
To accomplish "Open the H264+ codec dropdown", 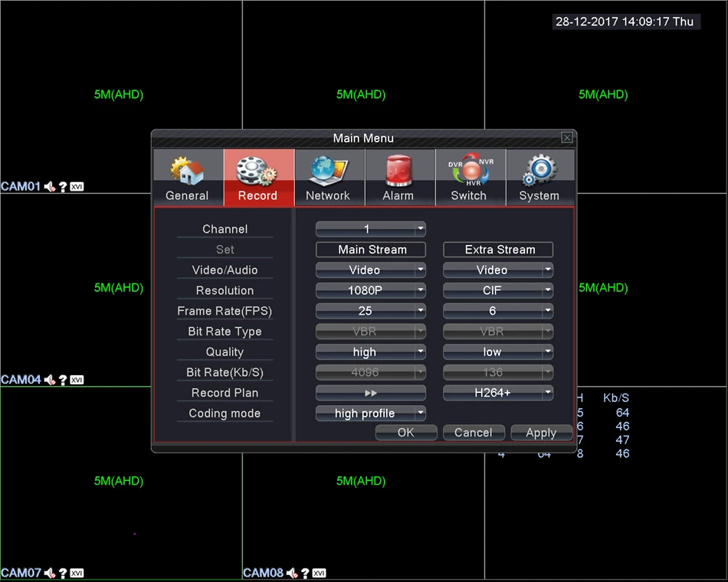I will 498,393.
